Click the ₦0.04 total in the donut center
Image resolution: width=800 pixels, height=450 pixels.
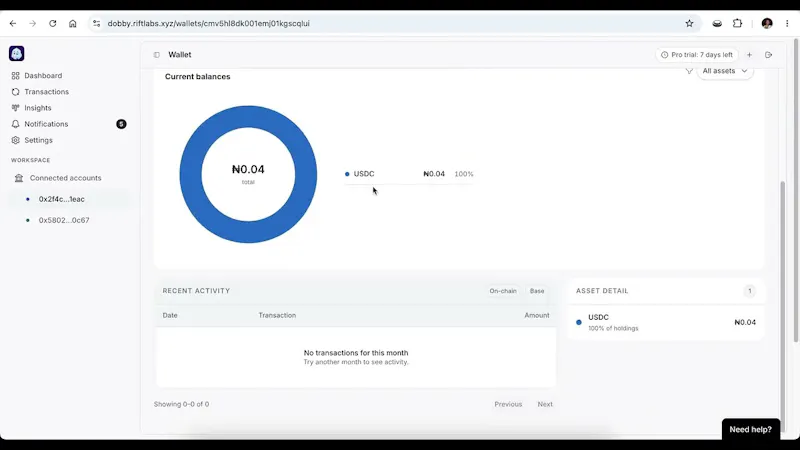[x=248, y=169]
